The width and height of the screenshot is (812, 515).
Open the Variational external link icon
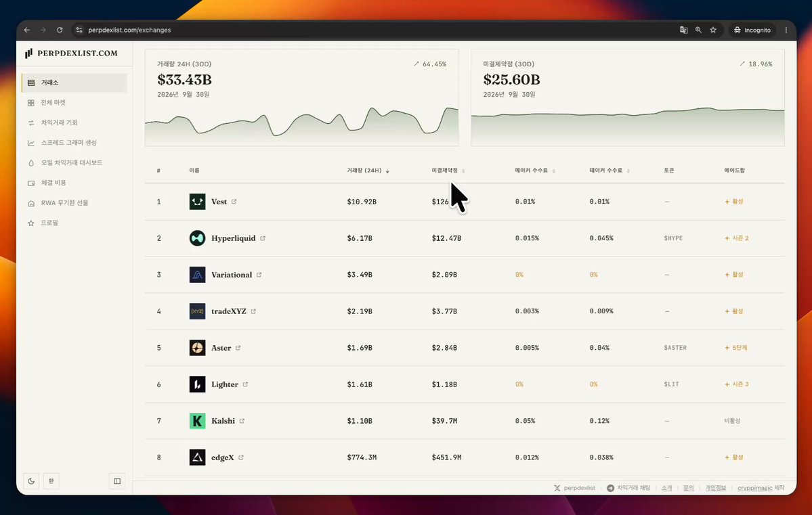(x=259, y=275)
